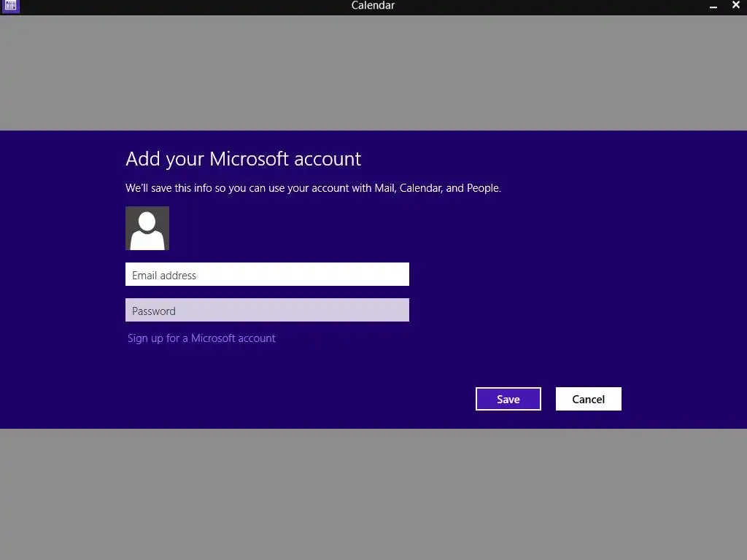The image size is (747, 560).
Task: Save the Microsoft account info
Action: (508, 399)
